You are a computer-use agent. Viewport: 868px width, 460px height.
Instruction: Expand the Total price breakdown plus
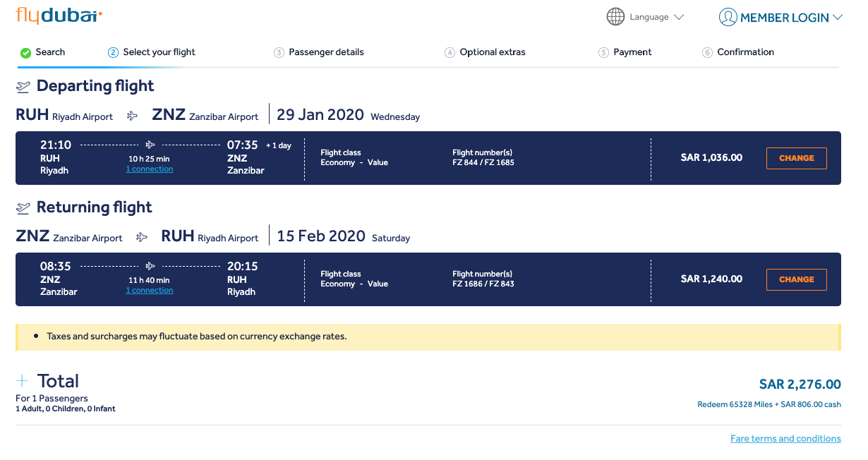23,381
